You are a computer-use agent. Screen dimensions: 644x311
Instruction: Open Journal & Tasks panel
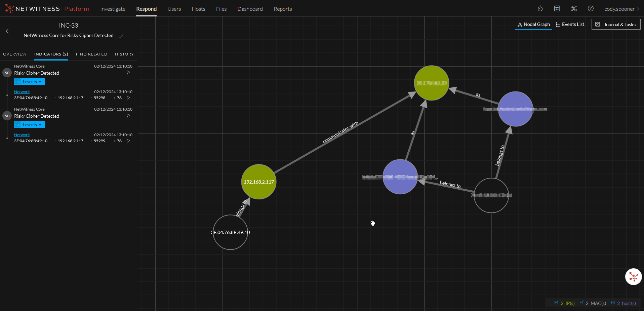[x=616, y=25]
